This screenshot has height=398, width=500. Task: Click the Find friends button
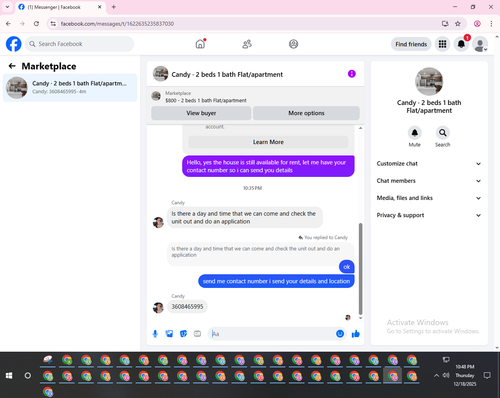pyautogui.click(x=411, y=44)
